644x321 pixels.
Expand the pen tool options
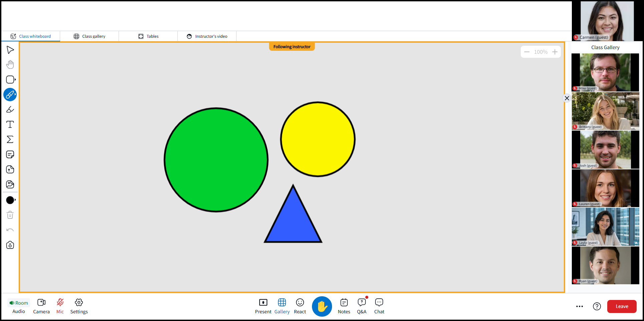click(x=15, y=95)
